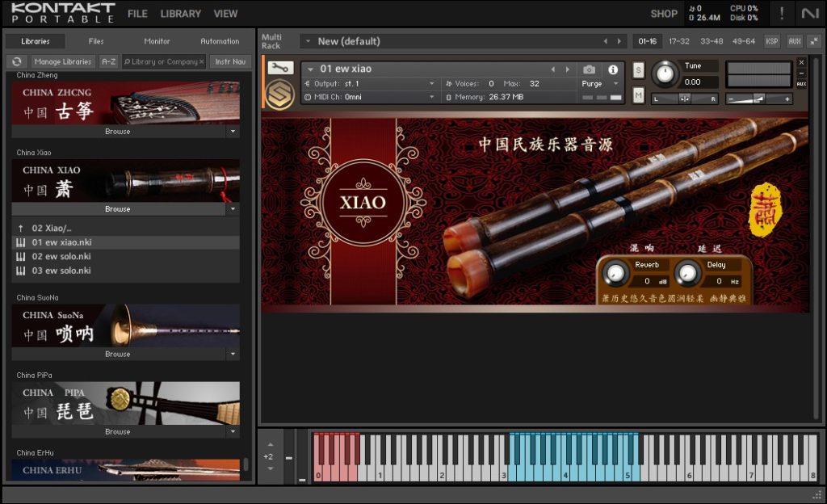Solo the 01 ew xiao instrument
Image resolution: width=827 pixels, height=504 pixels.
pos(638,69)
